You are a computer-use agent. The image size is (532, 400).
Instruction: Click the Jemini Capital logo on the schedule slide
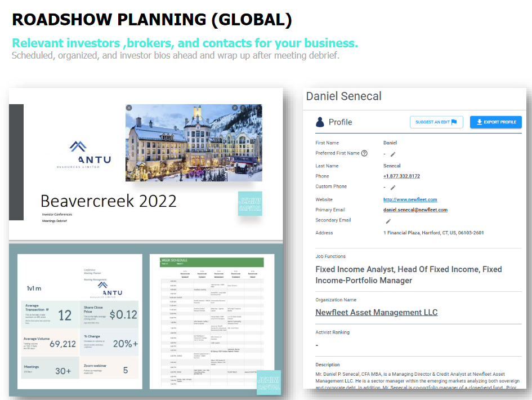coord(269,383)
